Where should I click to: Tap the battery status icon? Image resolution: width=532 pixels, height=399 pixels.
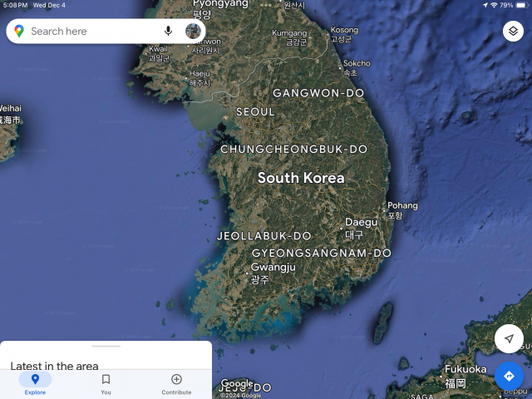pos(521,5)
